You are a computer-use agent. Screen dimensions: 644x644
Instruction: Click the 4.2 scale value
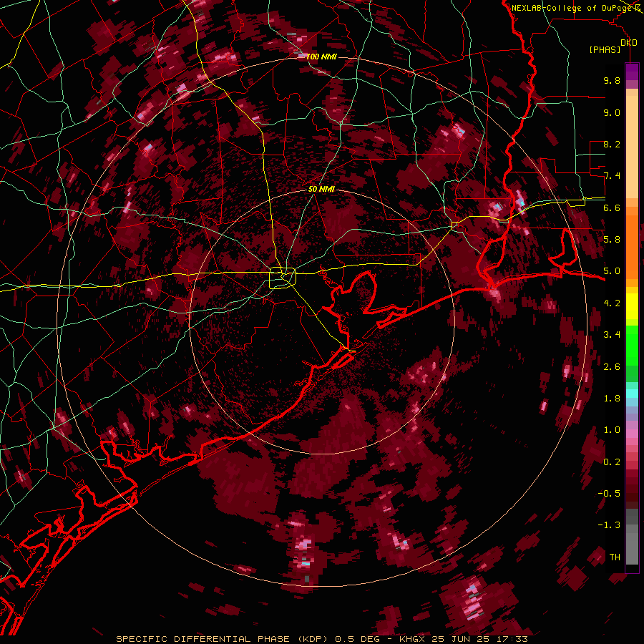(612, 303)
